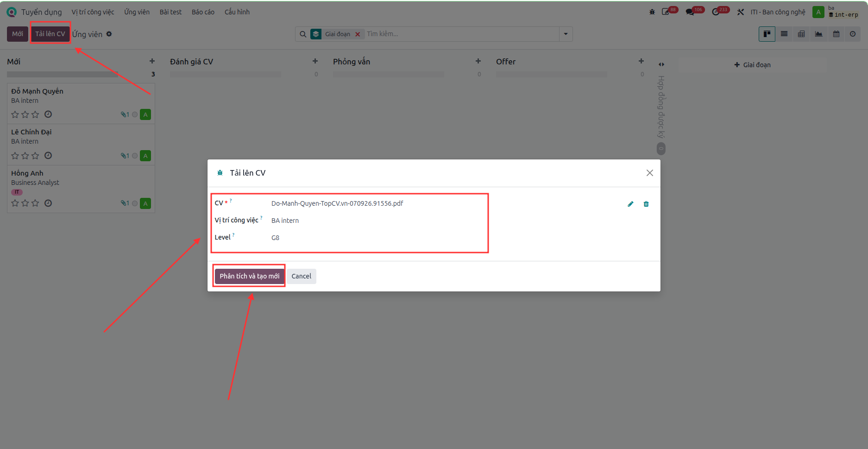Click the Cancel button in dialog
The width and height of the screenshot is (868, 449).
tap(301, 276)
